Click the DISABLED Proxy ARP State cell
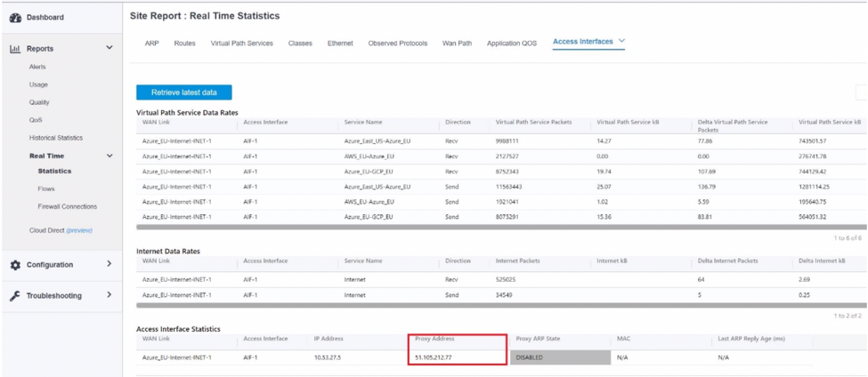This screenshot has width=868, height=377. tap(560, 357)
